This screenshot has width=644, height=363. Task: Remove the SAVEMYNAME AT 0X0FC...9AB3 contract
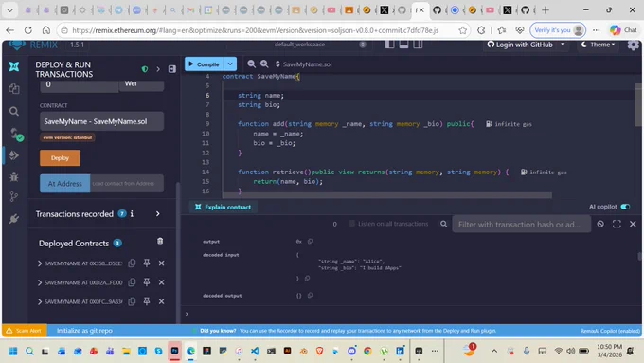(161, 301)
